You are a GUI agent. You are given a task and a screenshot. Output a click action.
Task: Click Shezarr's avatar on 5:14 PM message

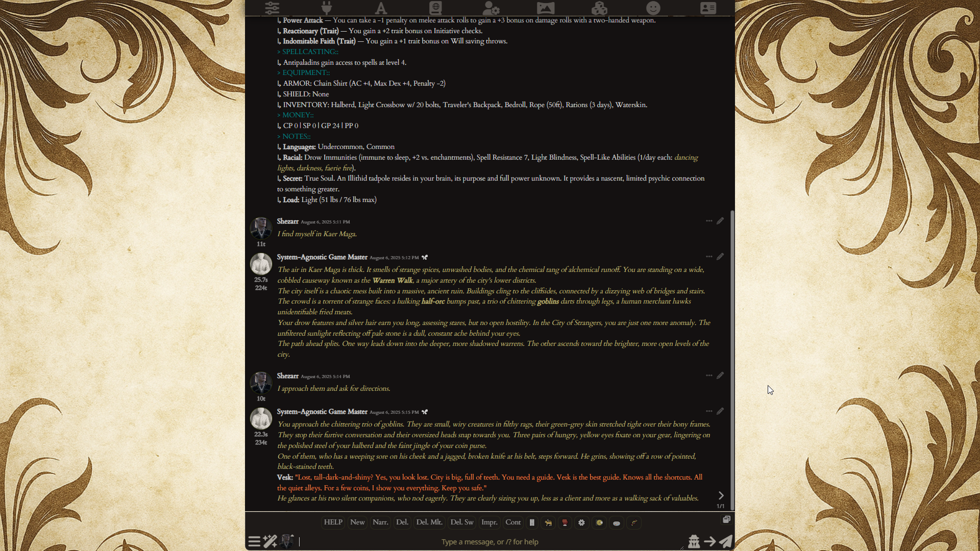click(x=261, y=383)
